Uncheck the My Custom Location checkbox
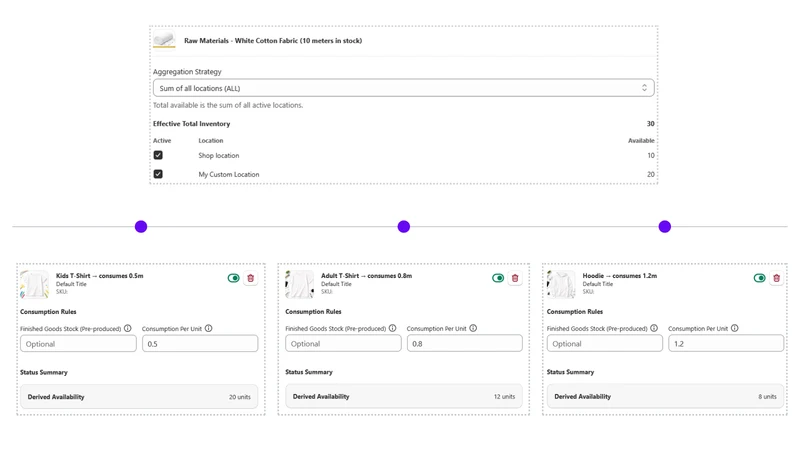This screenshot has width=800, height=450. click(x=158, y=174)
